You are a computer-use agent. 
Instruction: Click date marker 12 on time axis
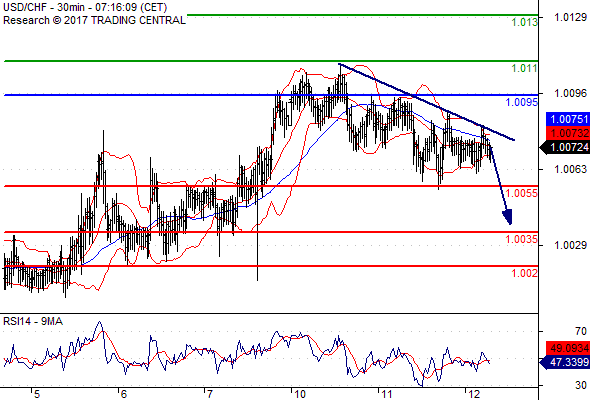(x=474, y=394)
